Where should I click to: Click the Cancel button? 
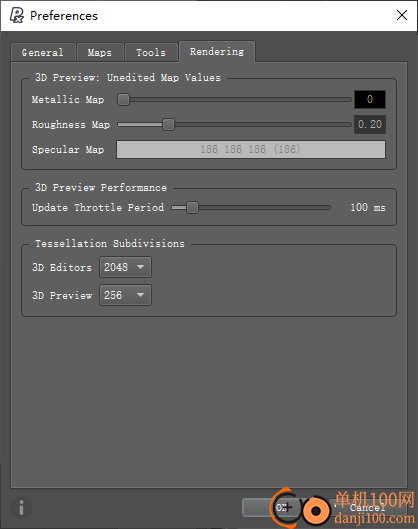(368, 507)
